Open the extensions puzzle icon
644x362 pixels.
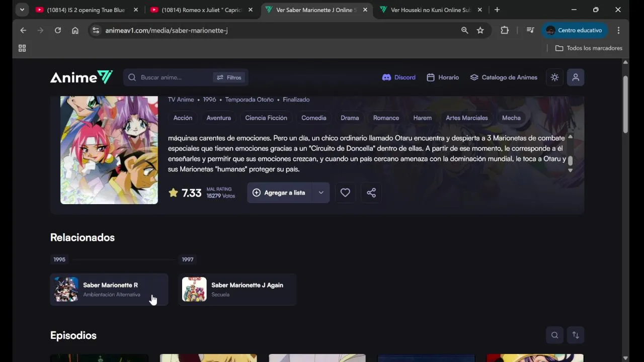(505, 31)
